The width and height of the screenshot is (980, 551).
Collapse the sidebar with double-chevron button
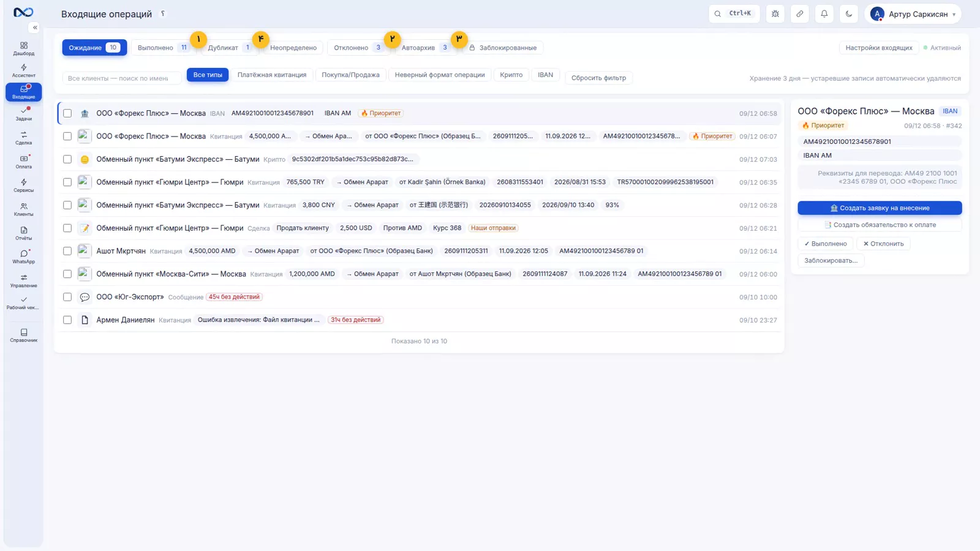coord(35,28)
